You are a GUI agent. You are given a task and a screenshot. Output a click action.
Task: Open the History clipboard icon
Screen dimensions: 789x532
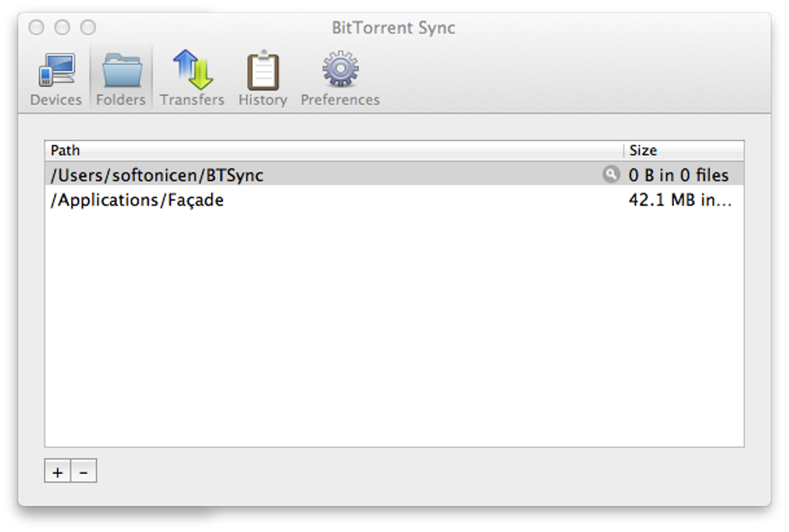(x=262, y=72)
